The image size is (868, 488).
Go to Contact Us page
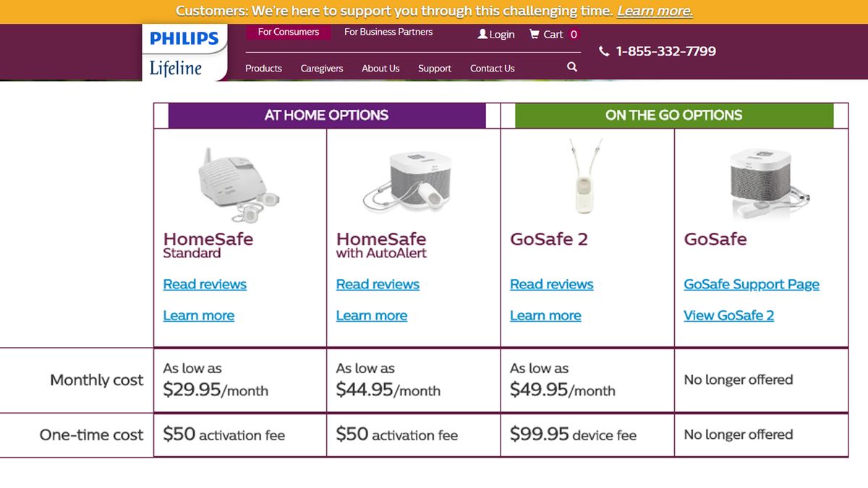[x=493, y=68]
